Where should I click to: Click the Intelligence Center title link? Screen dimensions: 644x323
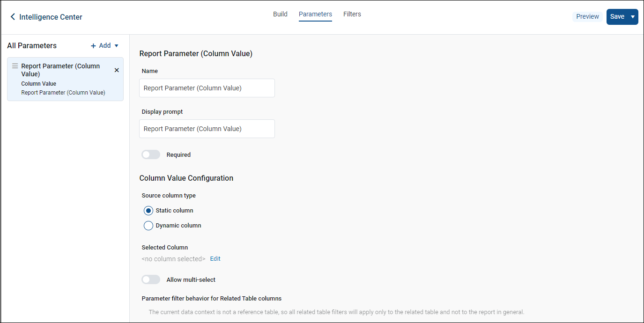tap(51, 17)
